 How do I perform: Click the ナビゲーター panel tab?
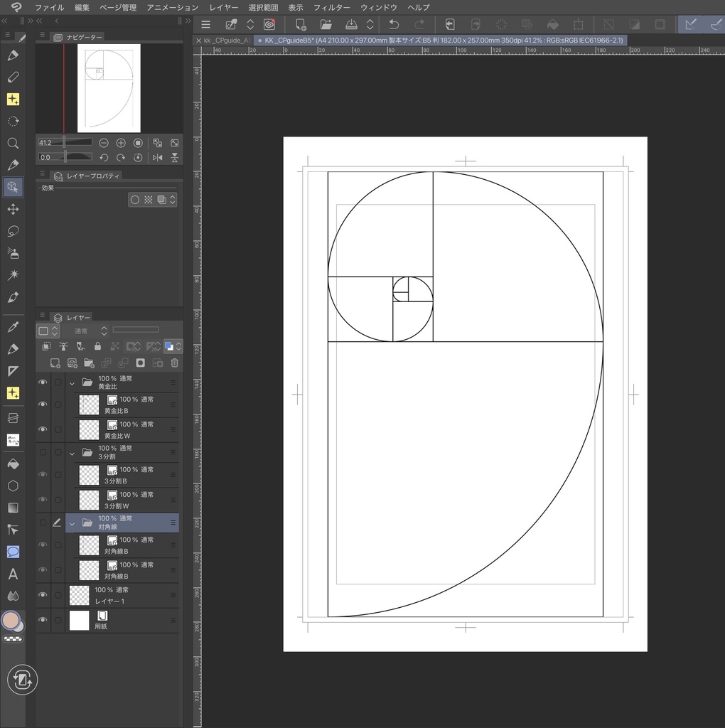(78, 37)
